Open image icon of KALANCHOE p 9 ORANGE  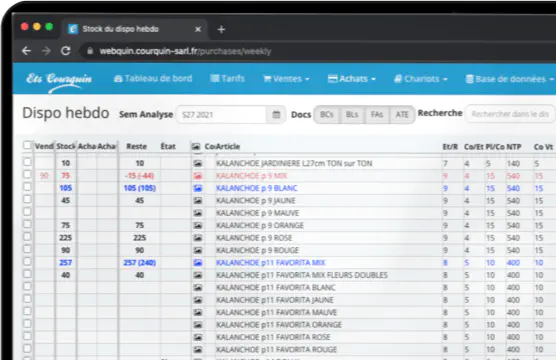coord(198,226)
